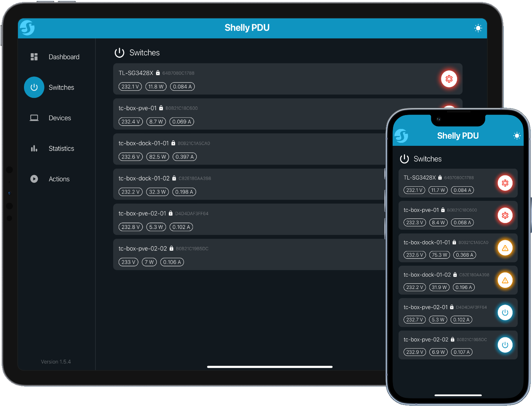Click device ID D4D4DAF3FF64 on phone
This screenshot has width=532, height=407.
pyautogui.click(x=471, y=307)
